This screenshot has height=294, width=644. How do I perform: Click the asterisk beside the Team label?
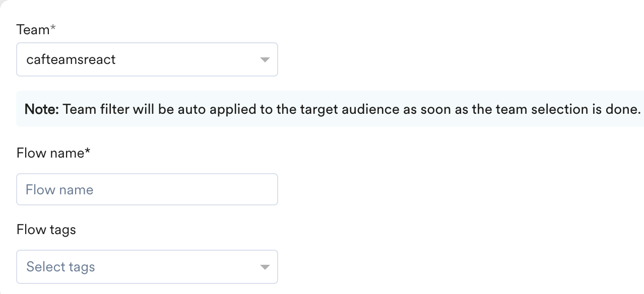[52, 29]
